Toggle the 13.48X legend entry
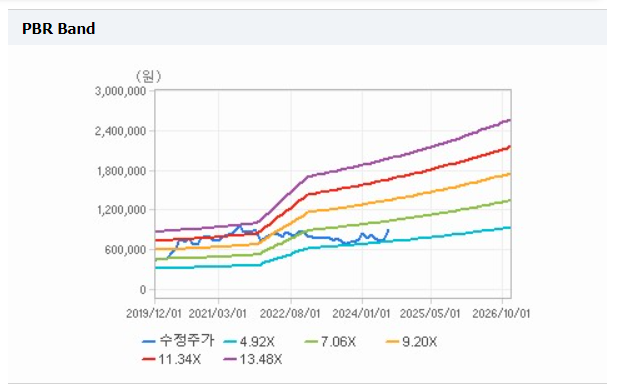Viewport: 618px width, 391px height. tap(253, 359)
